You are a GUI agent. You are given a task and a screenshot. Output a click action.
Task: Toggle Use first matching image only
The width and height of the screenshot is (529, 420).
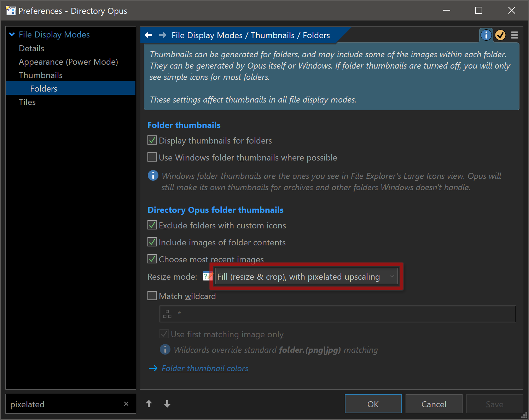coord(164,334)
